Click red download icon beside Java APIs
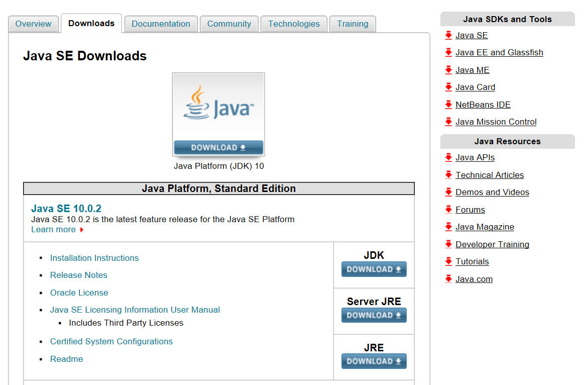Screen dimensions: 588x385 click(448, 158)
